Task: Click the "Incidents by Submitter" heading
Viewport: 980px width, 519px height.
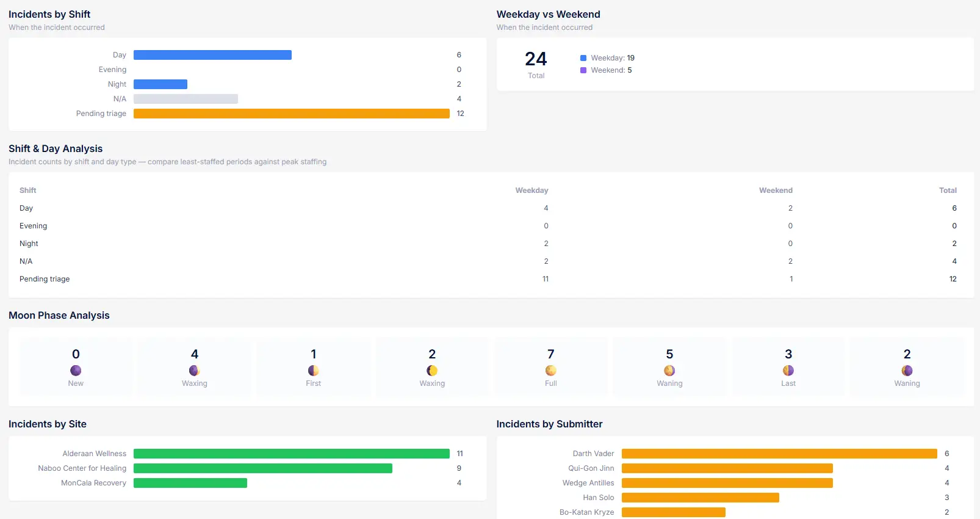Action: [x=550, y=424]
